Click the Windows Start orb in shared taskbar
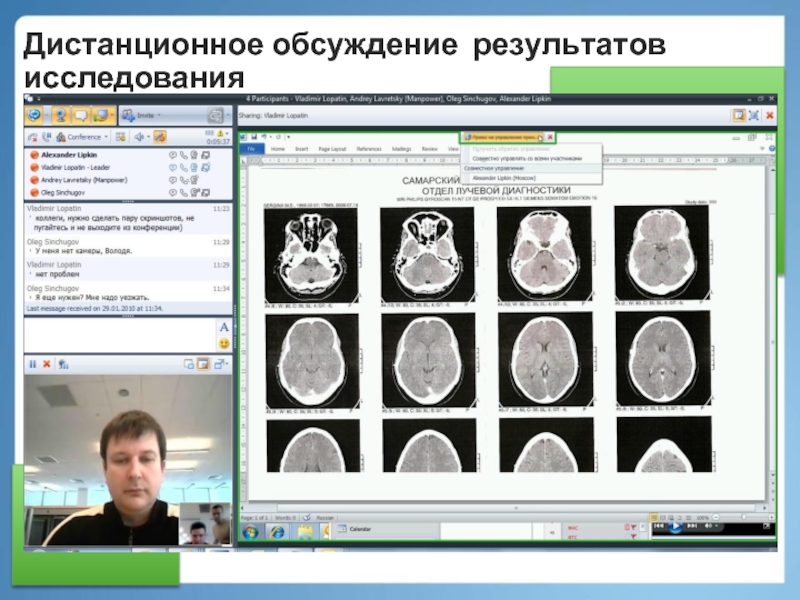Screen dimensions: 800x600 click(251, 532)
